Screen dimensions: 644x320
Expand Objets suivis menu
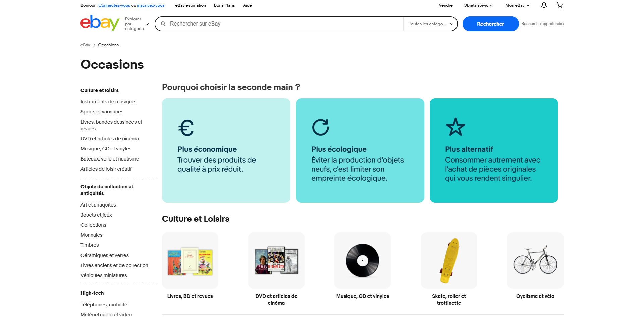click(478, 5)
